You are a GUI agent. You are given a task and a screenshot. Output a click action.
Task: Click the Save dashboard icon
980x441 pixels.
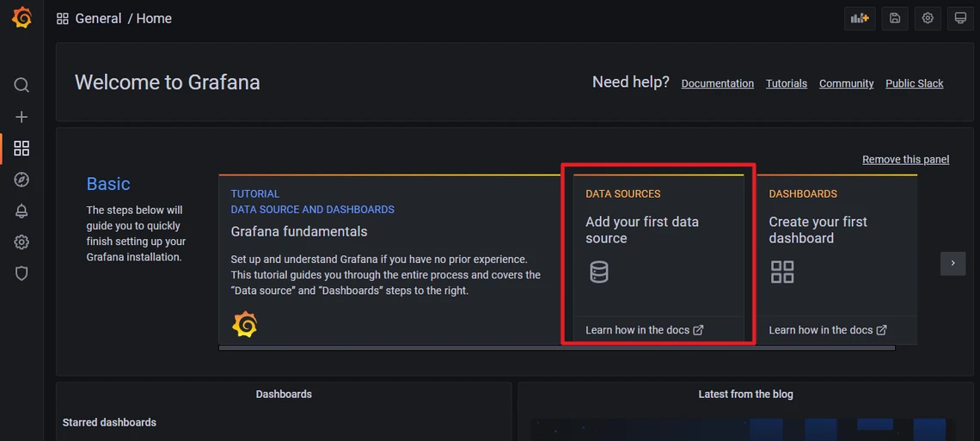(x=895, y=18)
